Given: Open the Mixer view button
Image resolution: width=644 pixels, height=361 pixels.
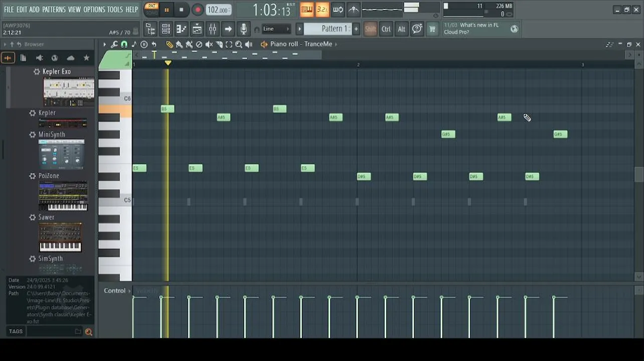Looking at the screenshot, I should (213, 29).
